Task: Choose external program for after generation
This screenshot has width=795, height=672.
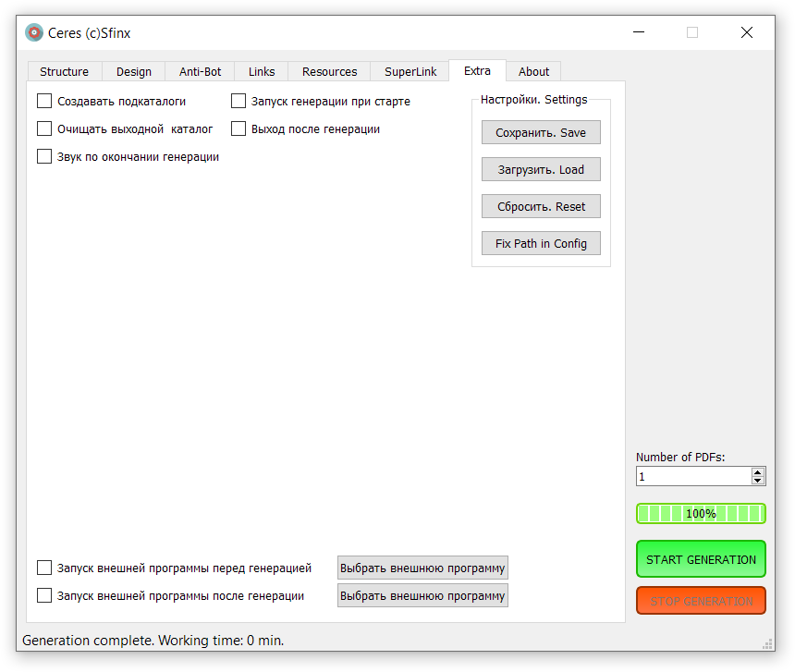Action: tap(422, 595)
